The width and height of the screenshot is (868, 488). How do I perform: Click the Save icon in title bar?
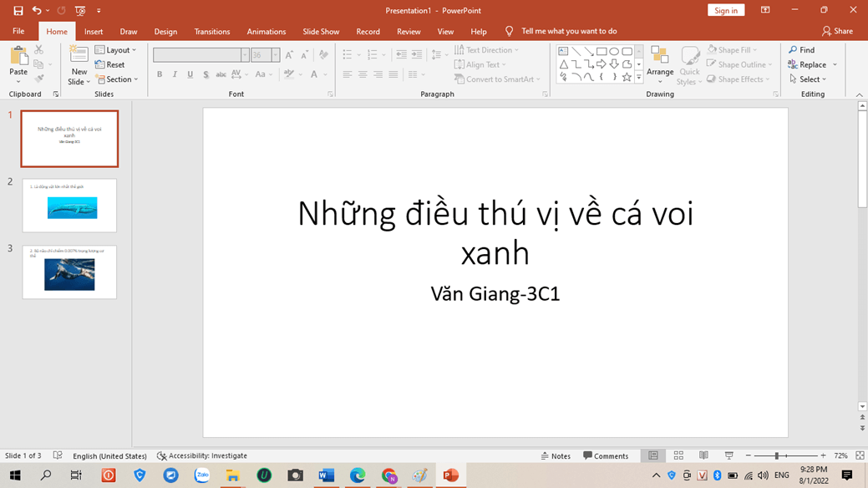coord(18,11)
